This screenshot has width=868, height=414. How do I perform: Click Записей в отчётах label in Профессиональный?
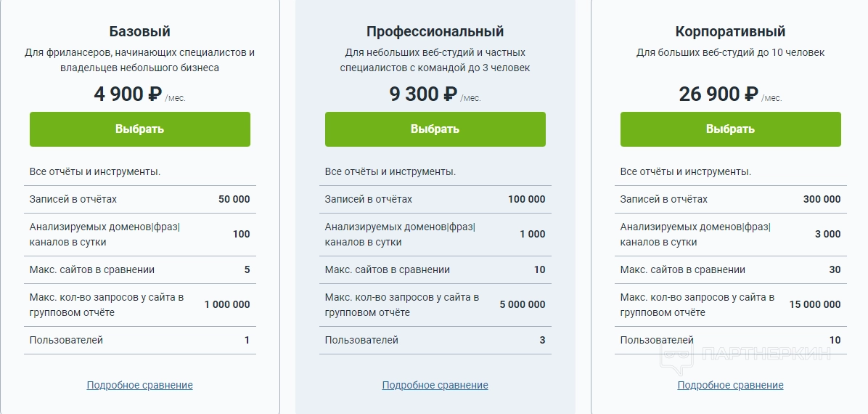click(368, 199)
